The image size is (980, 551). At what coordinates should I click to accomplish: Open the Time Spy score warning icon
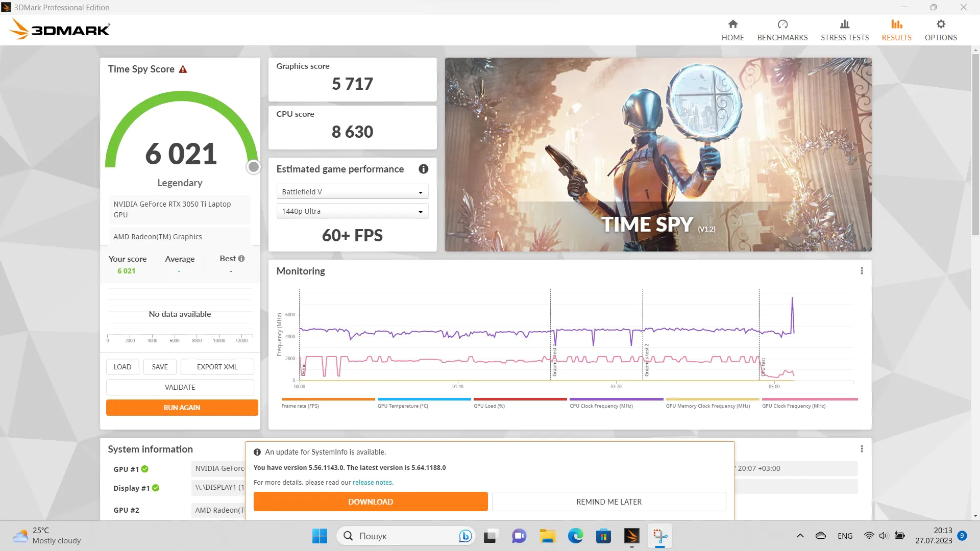click(183, 69)
